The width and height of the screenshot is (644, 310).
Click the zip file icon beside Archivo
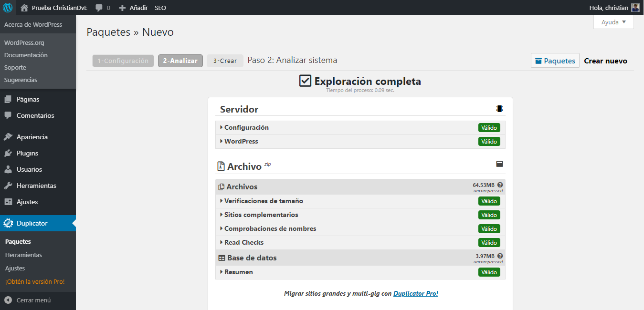point(221,166)
